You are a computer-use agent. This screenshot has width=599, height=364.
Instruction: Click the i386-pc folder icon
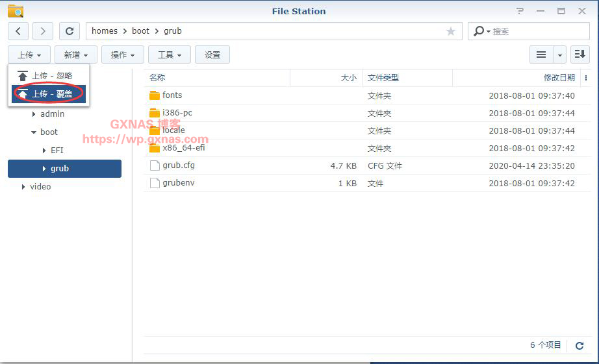click(155, 113)
